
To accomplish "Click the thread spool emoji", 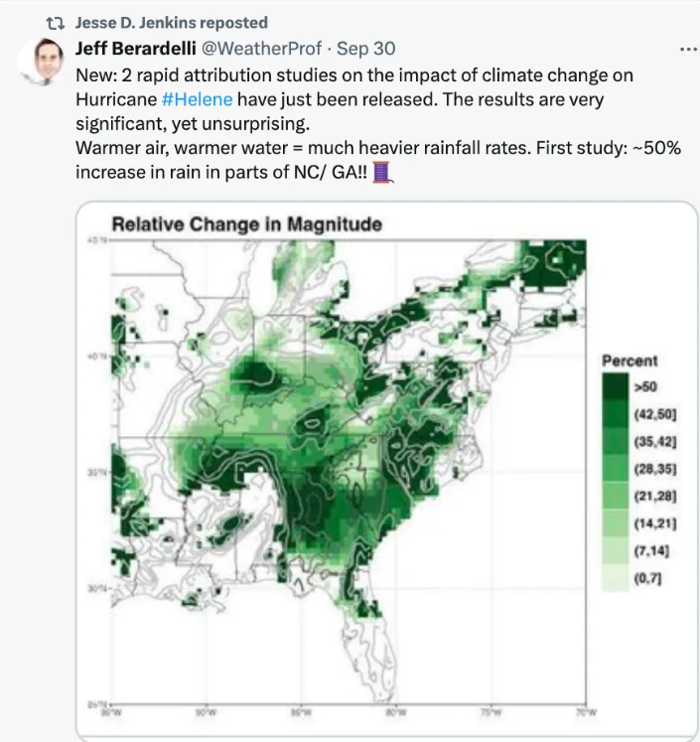I will 385,172.
